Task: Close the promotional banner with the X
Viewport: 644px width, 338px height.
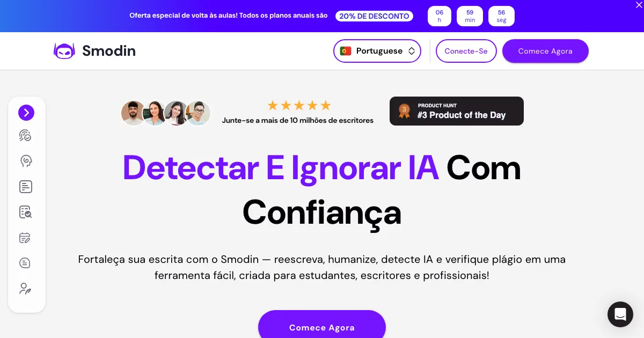Action: pos(639,4)
